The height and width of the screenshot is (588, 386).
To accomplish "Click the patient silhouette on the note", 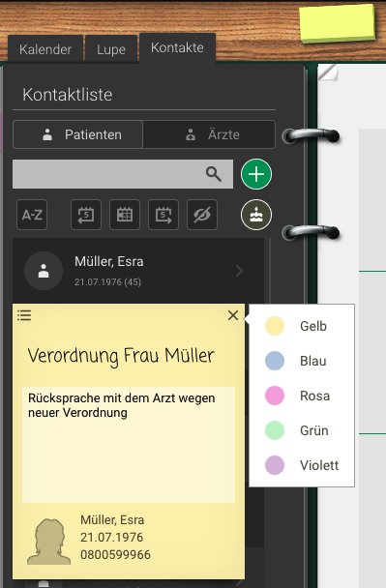I will 48,542.
